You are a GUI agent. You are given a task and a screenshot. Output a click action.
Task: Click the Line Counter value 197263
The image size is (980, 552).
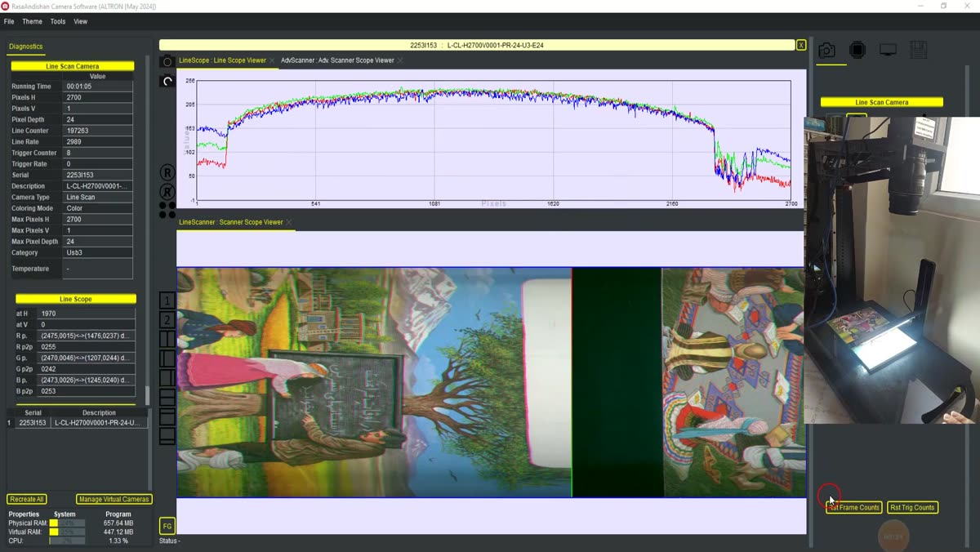coord(98,131)
